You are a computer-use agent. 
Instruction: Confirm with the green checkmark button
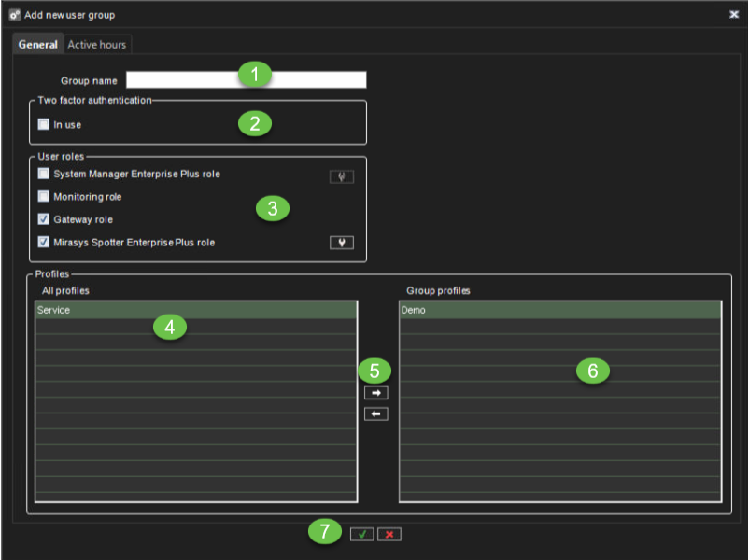pyautogui.click(x=361, y=534)
